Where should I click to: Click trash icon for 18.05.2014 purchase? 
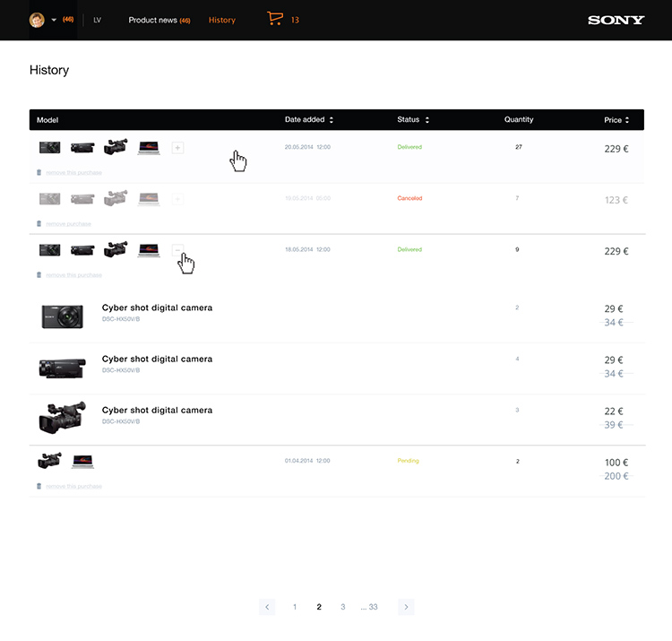pos(39,275)
